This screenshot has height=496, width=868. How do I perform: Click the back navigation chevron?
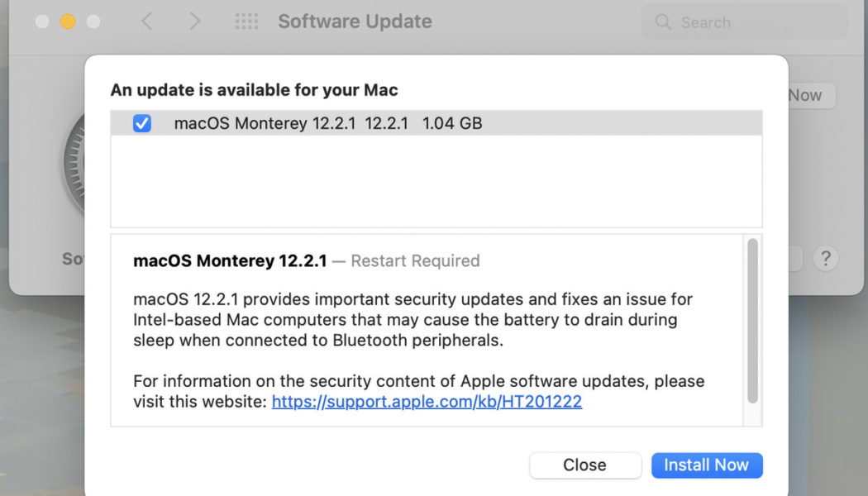[146, 21]
